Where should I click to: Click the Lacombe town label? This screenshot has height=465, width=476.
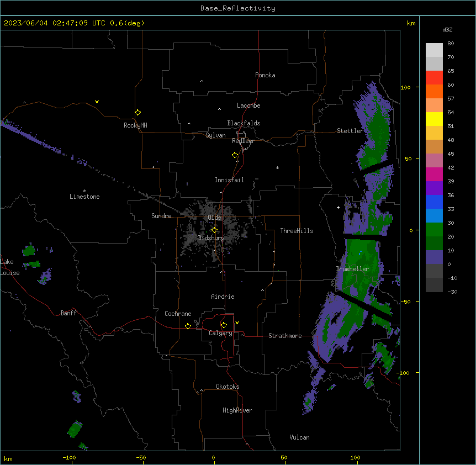(x=248, y=105)
